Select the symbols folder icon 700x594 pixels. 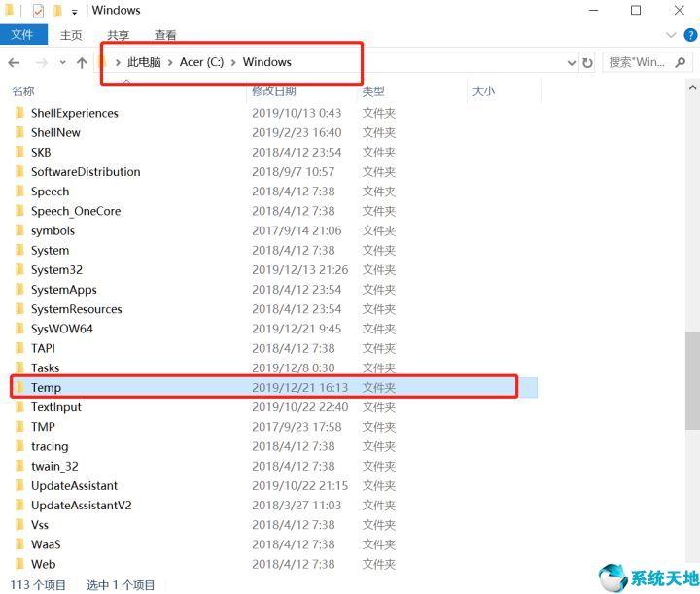[19, 230]
